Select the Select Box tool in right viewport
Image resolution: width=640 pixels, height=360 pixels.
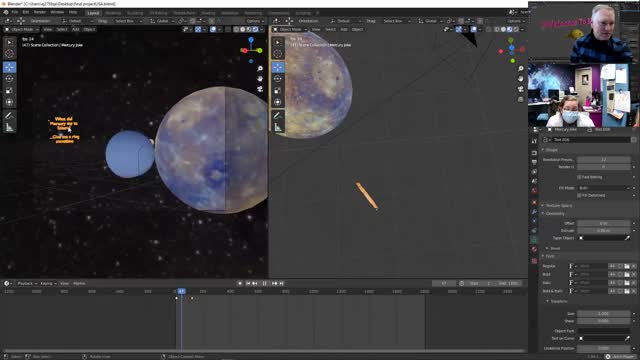(x=278, y=42)
